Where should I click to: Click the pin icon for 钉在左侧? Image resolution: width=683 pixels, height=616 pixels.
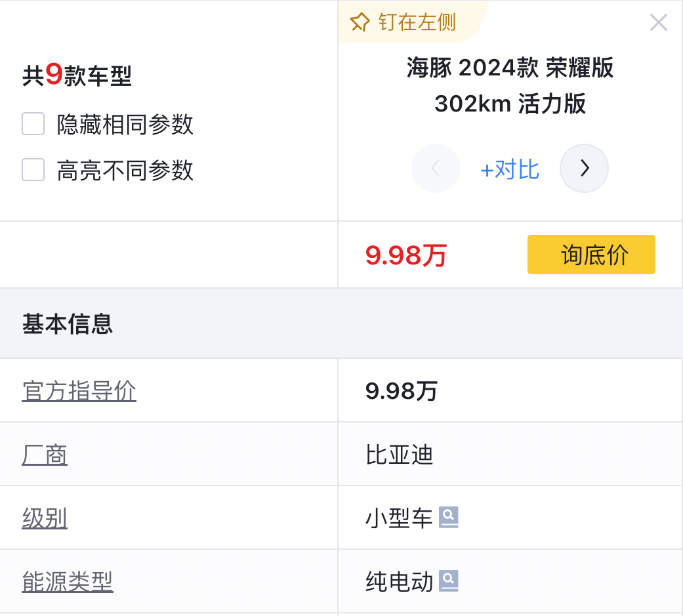[360, 23]
